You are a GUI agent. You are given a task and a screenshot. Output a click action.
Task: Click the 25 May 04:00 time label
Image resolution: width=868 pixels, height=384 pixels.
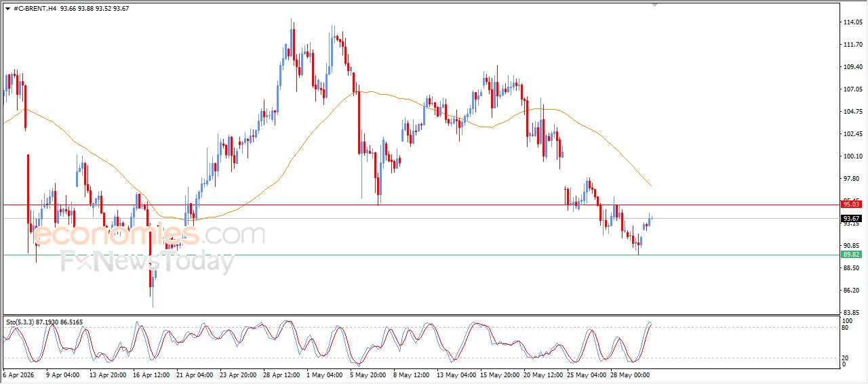coord(586,374)
